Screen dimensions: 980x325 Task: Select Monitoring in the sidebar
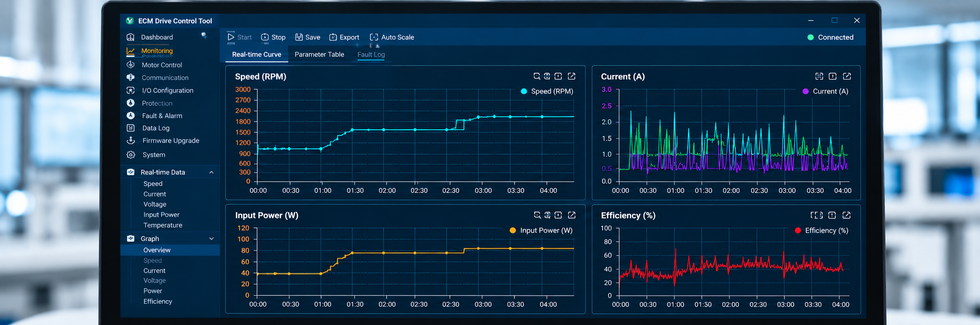pyautogui.click(x=157, y=51)
